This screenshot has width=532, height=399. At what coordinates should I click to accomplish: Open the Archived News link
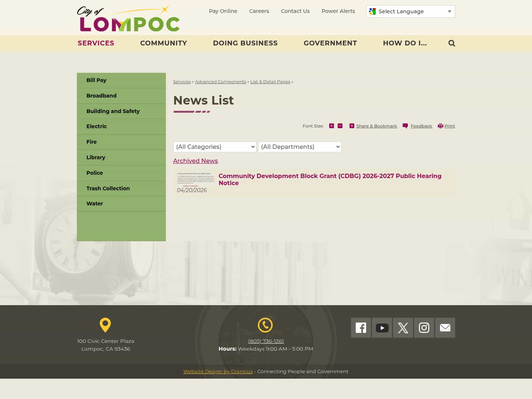point(195,161)
